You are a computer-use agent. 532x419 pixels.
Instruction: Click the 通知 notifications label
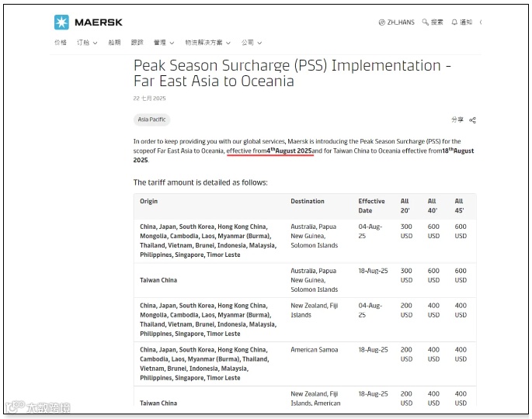click(x=466, y=23)
